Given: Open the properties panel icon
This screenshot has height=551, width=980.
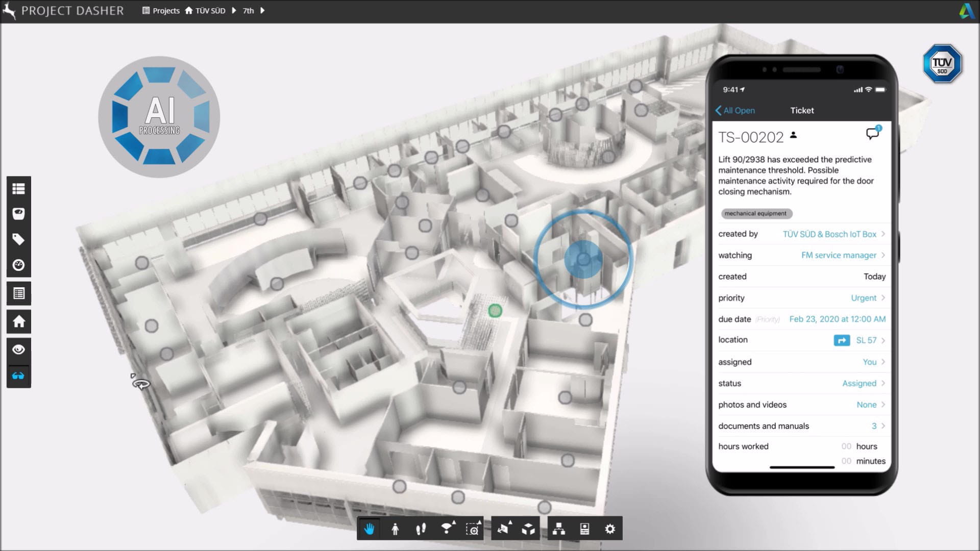Looking at the screenshot, I should pos(585,529).
